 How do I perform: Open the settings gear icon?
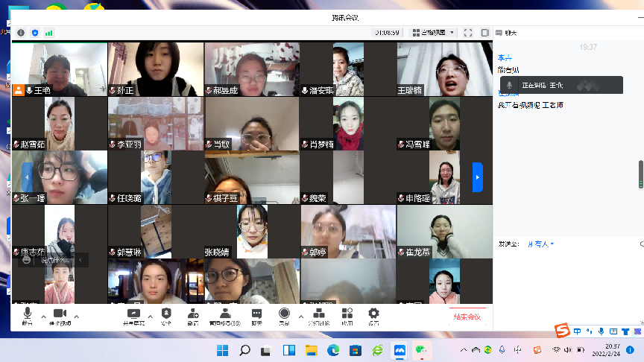point(373,315)
